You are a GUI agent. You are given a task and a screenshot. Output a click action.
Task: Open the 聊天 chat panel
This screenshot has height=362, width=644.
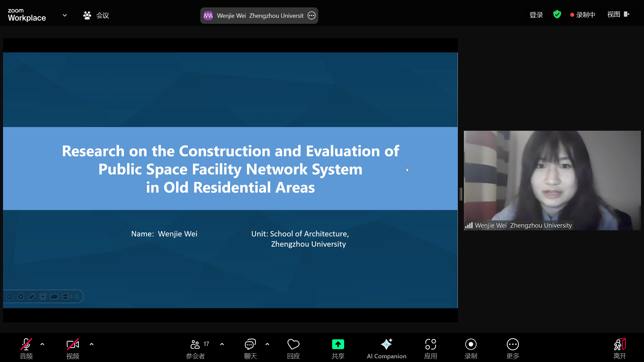click(250, 349)
